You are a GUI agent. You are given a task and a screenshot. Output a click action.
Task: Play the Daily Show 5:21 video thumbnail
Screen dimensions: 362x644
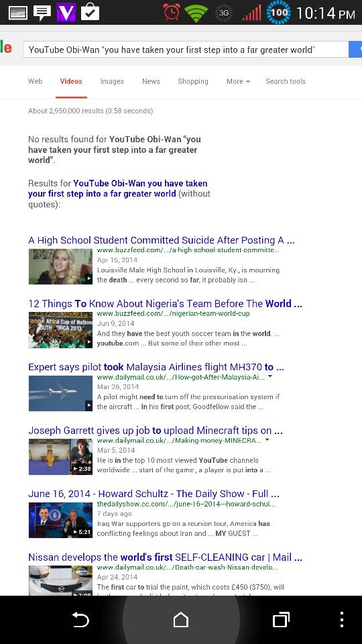60,520
